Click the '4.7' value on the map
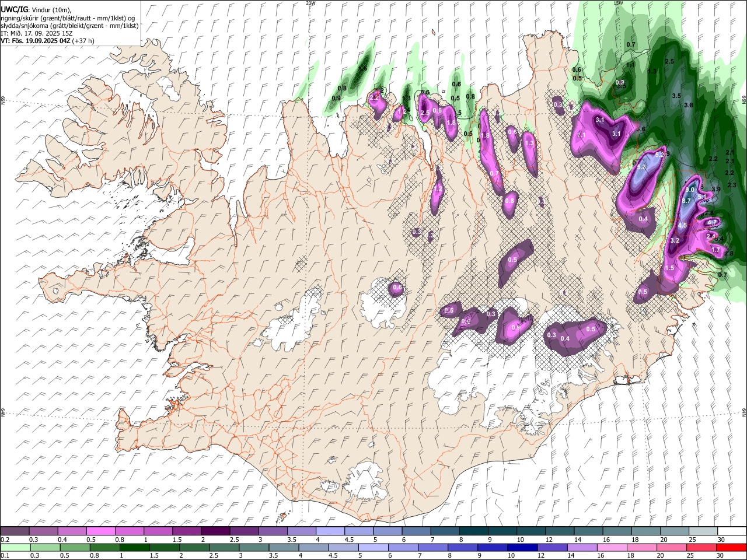The width and height of the screenshot is (747, 560). click(711, 222)
